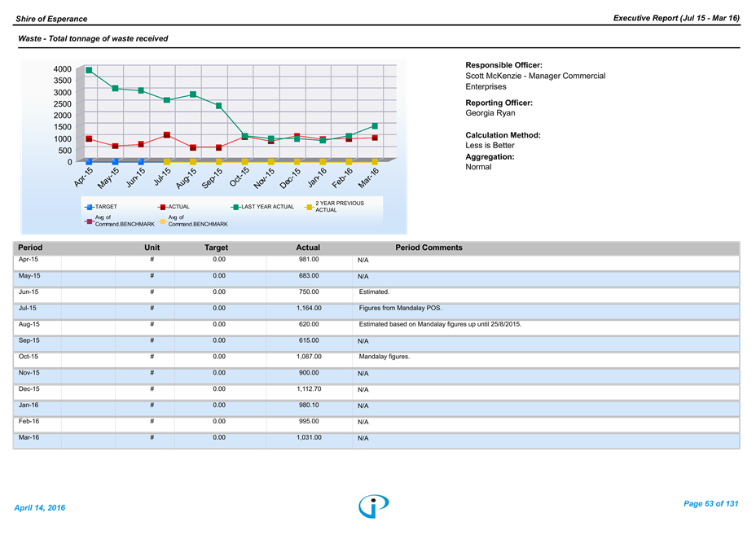
Task: Click the "Responsible Officer:" label
Action: click(503, 65)
